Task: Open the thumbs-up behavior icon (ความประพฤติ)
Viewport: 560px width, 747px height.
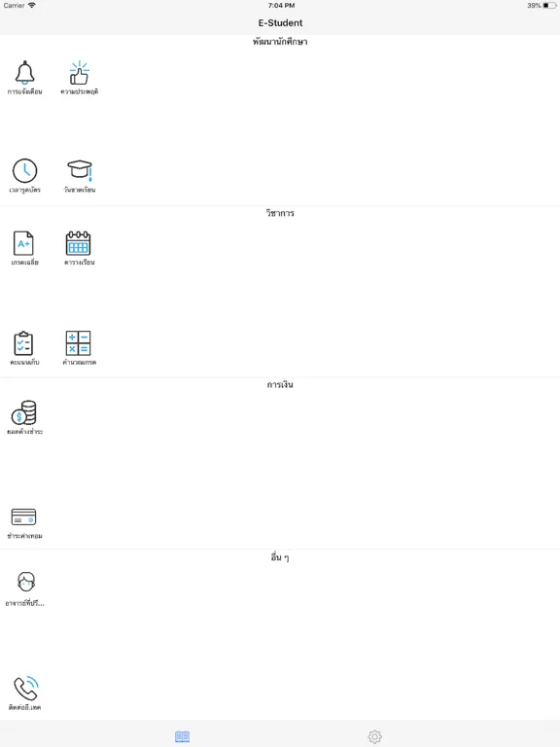Action: pyautogui.click(x=79, y=73)
